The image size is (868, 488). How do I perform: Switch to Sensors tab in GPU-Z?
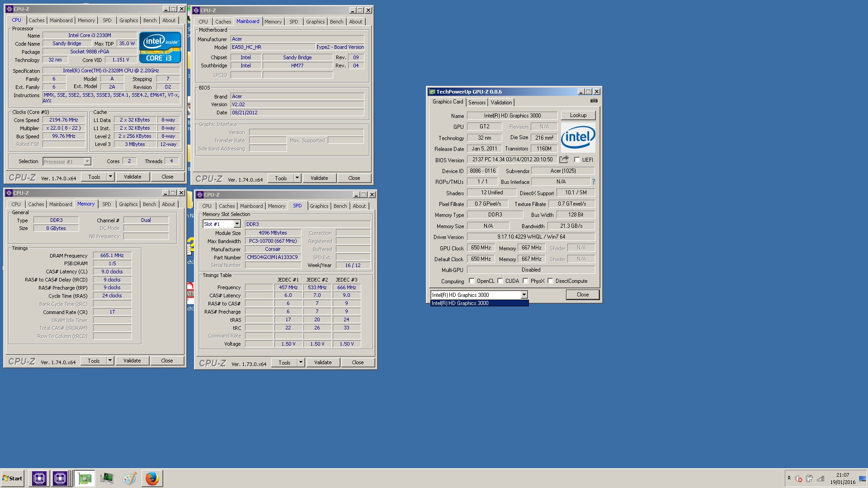tap(477, 103)
